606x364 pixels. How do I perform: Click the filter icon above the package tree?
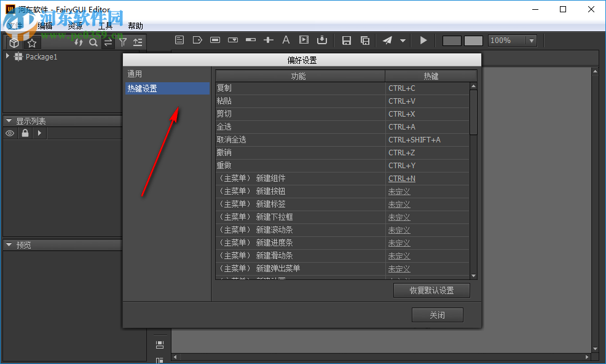point(124,42)
